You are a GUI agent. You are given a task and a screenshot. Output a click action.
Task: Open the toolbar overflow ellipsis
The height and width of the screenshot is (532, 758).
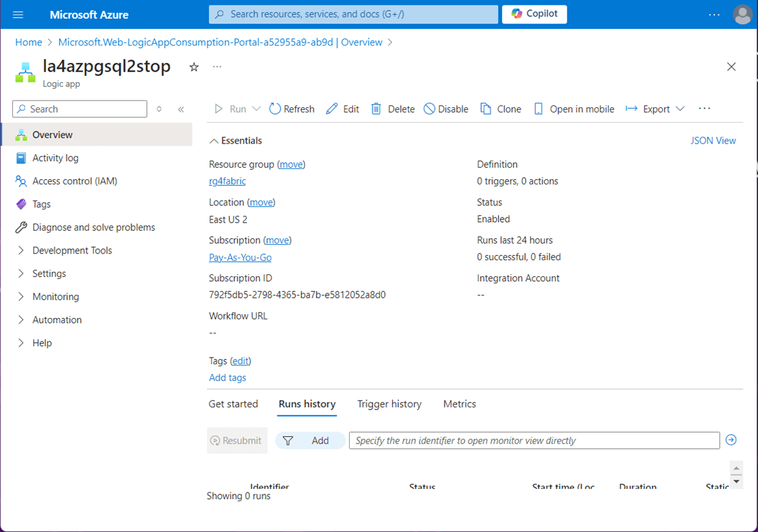pyautogui.click(x=704, y=109)
